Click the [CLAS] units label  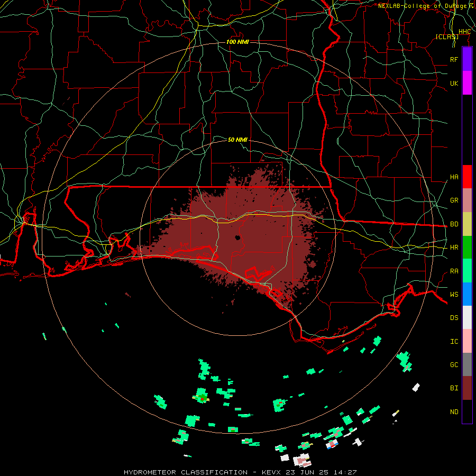447,36
